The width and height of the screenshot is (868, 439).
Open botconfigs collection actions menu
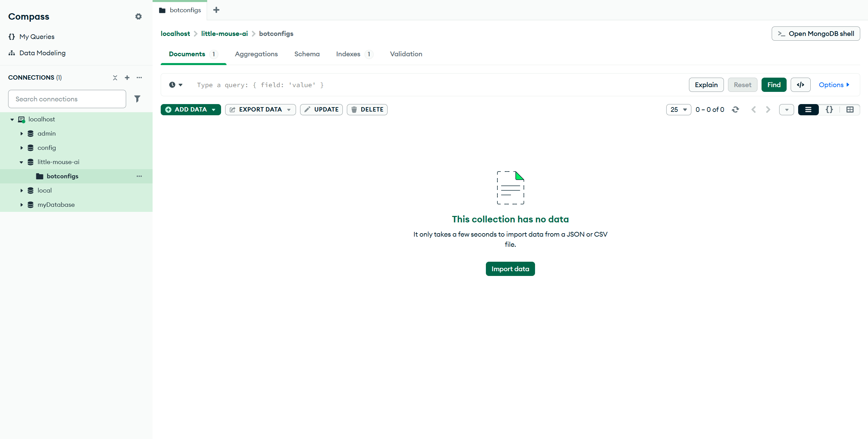tap(139, 176)
